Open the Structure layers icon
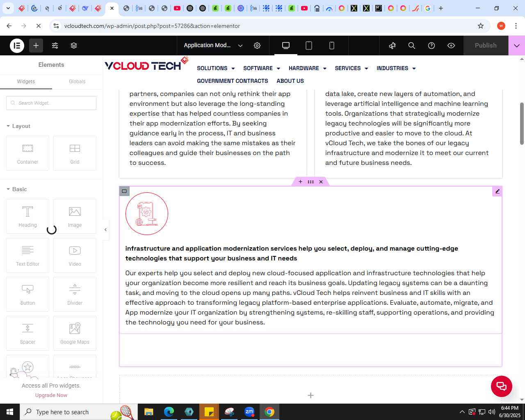Image resolution: width=525 pixels, height=420 pixels. (x=74, y=46)
